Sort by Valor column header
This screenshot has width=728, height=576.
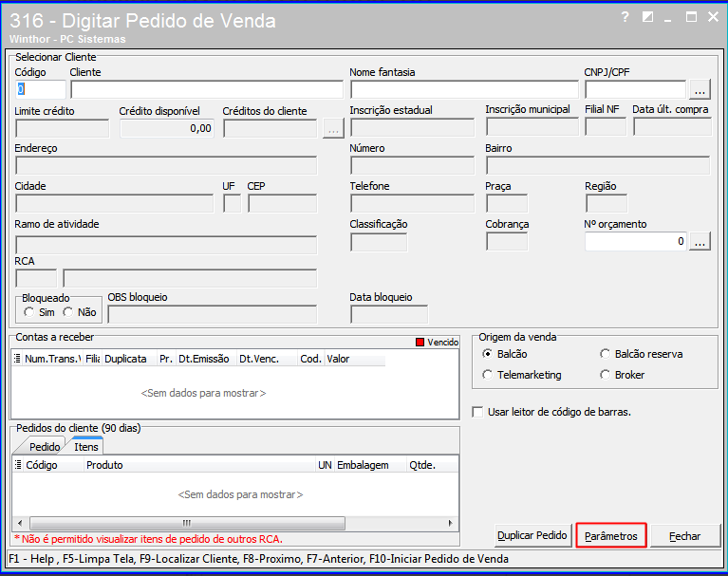[x=355, y=359]
